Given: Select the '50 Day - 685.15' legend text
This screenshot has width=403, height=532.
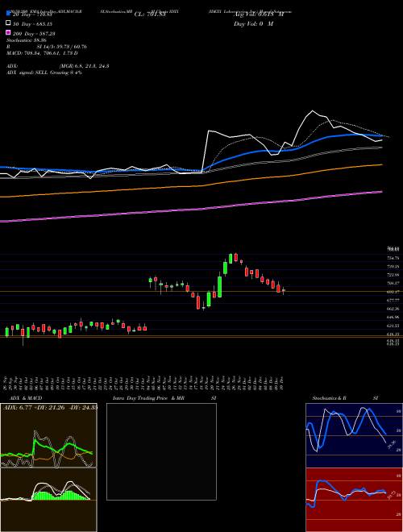Looking at the screenshot, I should tap(32, 24).
